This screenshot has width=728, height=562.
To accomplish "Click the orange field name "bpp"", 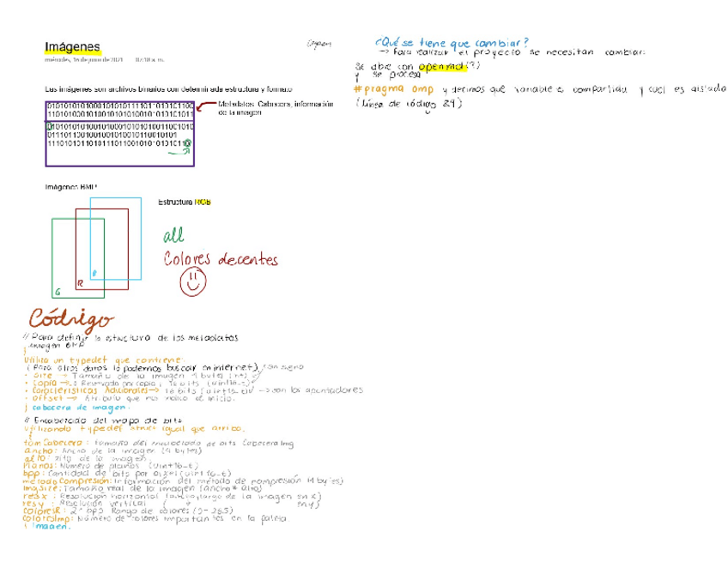I will point(33,474).
